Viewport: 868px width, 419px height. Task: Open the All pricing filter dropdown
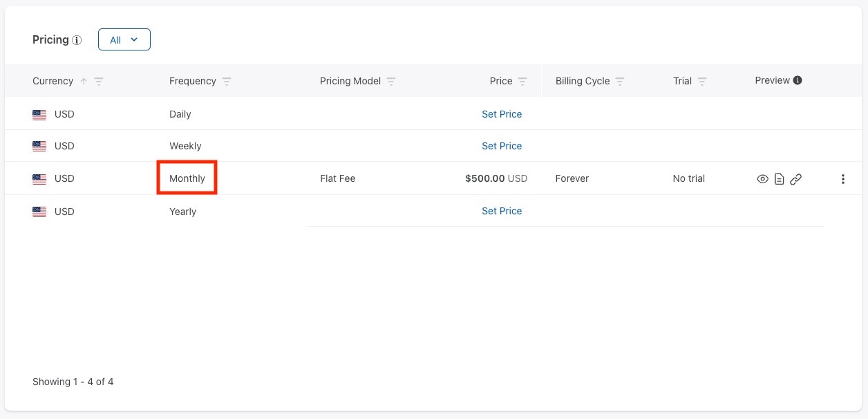point(124,39)
